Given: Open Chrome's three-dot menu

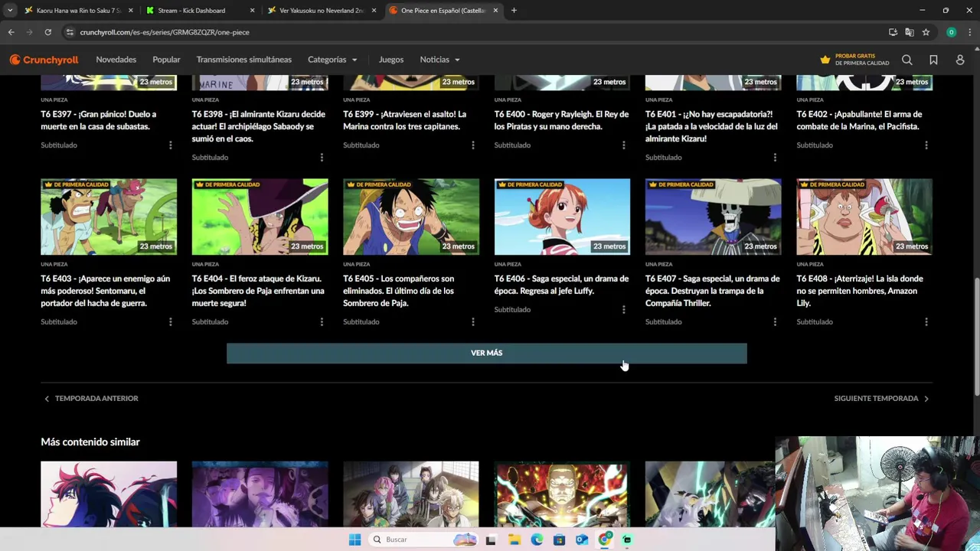Looking at the screenshot, I should point(969,32).
